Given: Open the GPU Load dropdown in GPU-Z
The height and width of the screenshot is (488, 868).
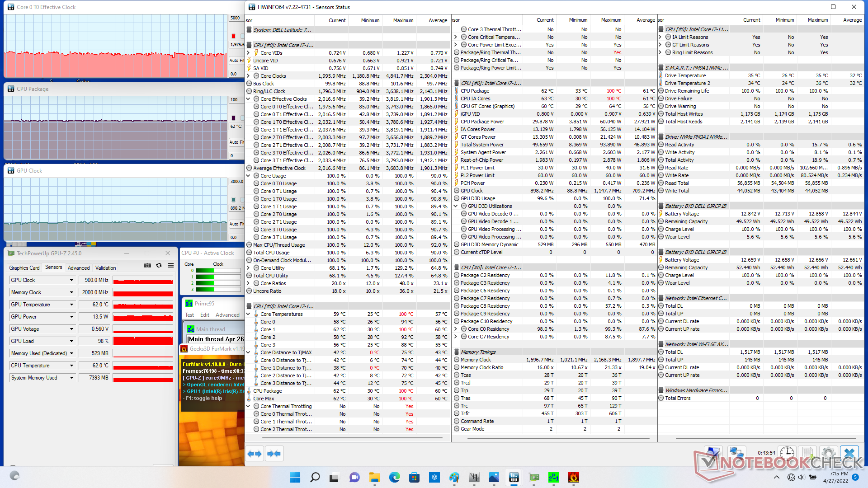Looking at the screenshot, I should (x=71, y=341).
